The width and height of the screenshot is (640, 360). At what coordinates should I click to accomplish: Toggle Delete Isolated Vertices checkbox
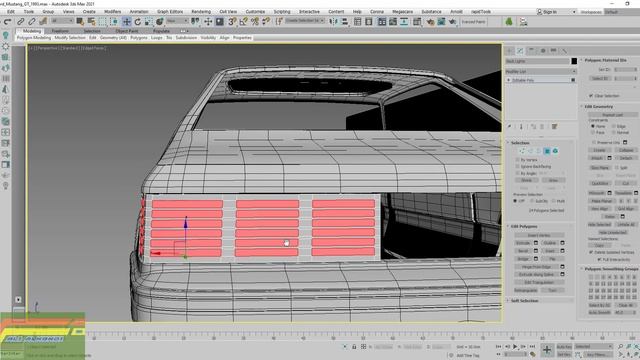[591, 252]
